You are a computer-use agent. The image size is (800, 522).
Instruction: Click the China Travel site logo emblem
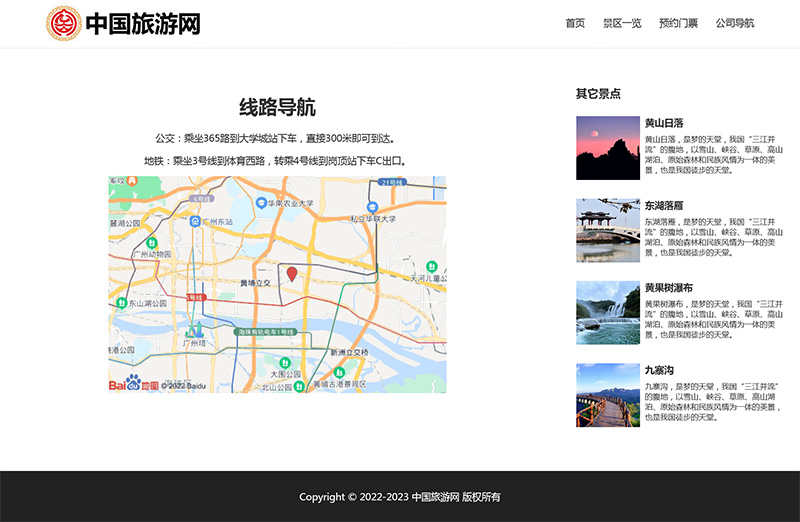click(x=64, y=23)
